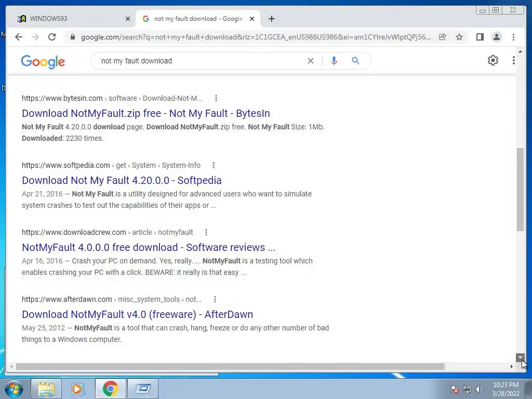Open Action Center flag in system tray

[455, 389]
